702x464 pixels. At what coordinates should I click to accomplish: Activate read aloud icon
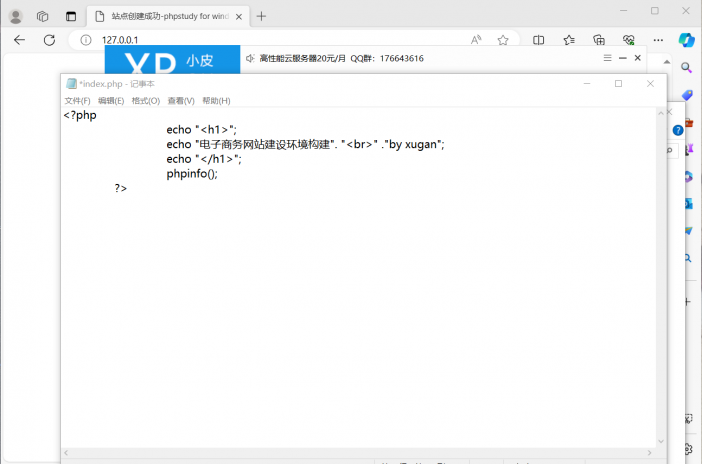tap(476, 40)
